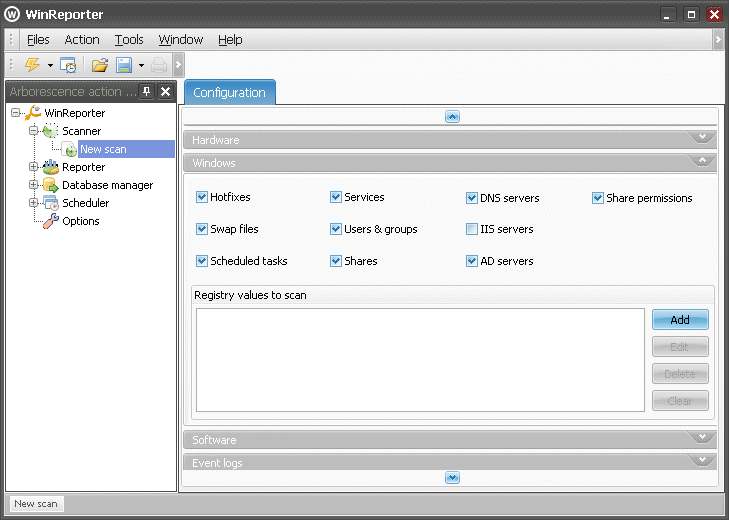729x520 pixels.
Task: Click the top scroll-up arrow button
Action: point(452,116)
